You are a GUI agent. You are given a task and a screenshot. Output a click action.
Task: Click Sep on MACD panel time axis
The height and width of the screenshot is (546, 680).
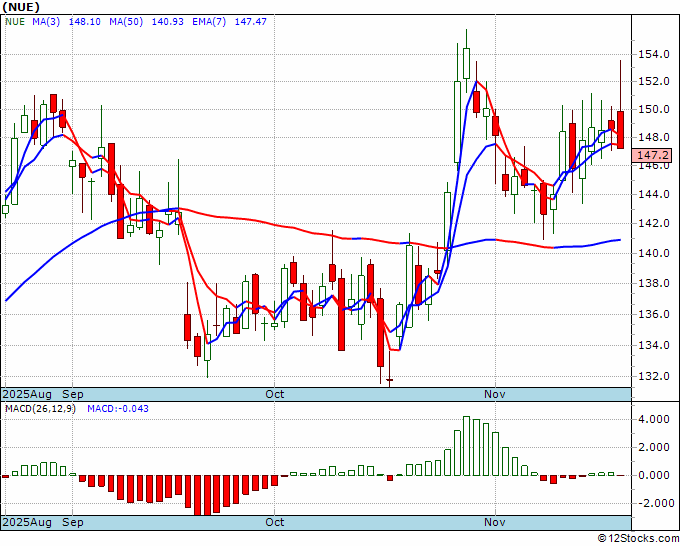pyautogui.click(x=73, y=522)
